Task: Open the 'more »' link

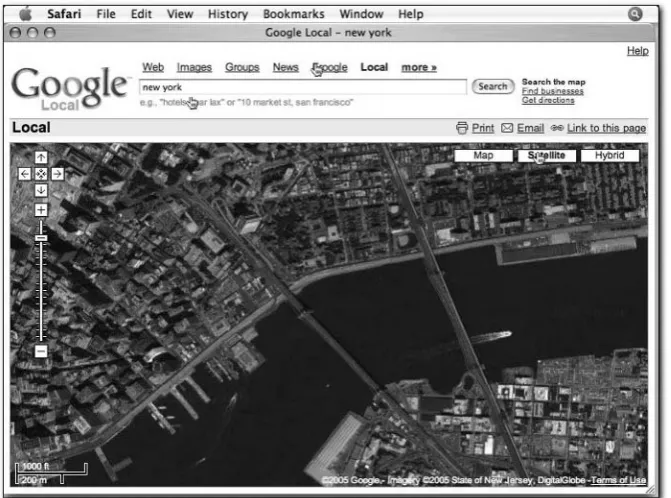Action: (419, 68)
